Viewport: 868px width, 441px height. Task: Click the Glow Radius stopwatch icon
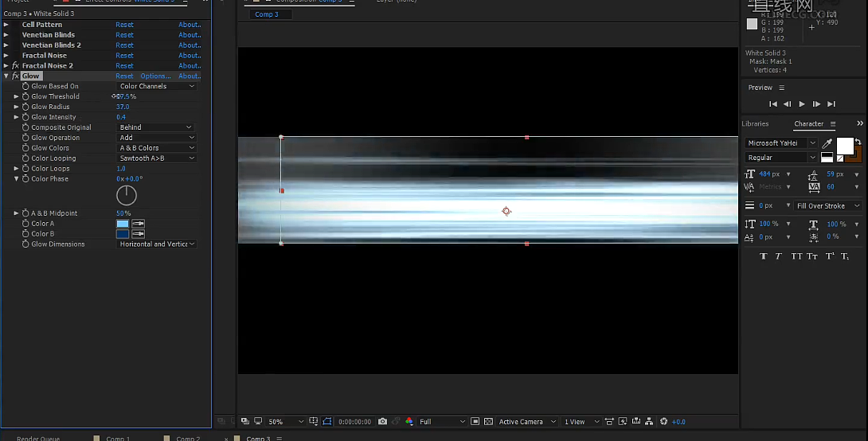pyautogui.click(x=25, y=107)
